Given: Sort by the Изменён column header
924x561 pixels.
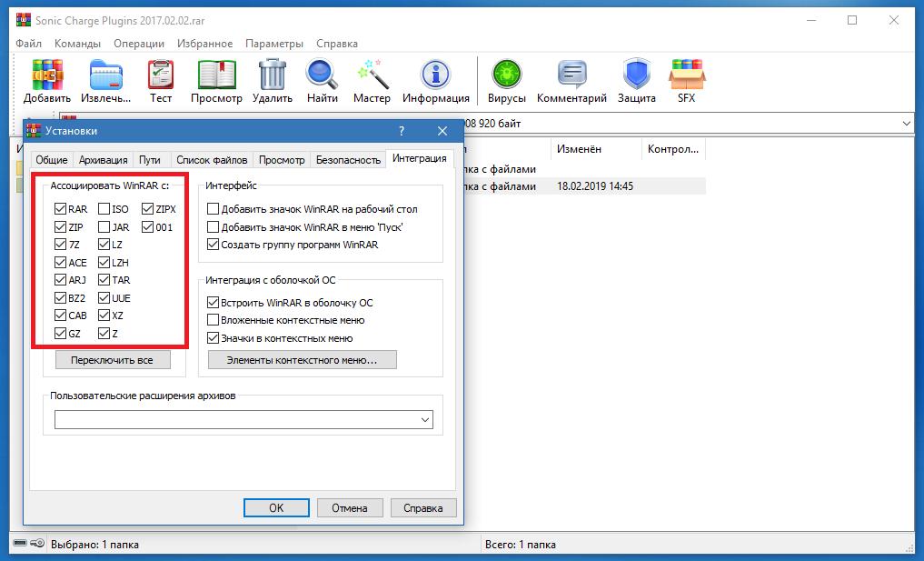Looking at the screenshot, I should click(x=595, y=149).
